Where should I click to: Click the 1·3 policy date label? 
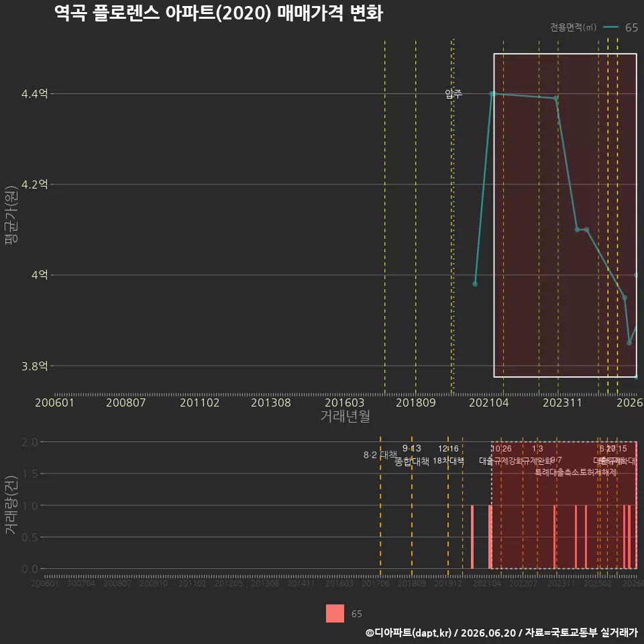(537, 449)
